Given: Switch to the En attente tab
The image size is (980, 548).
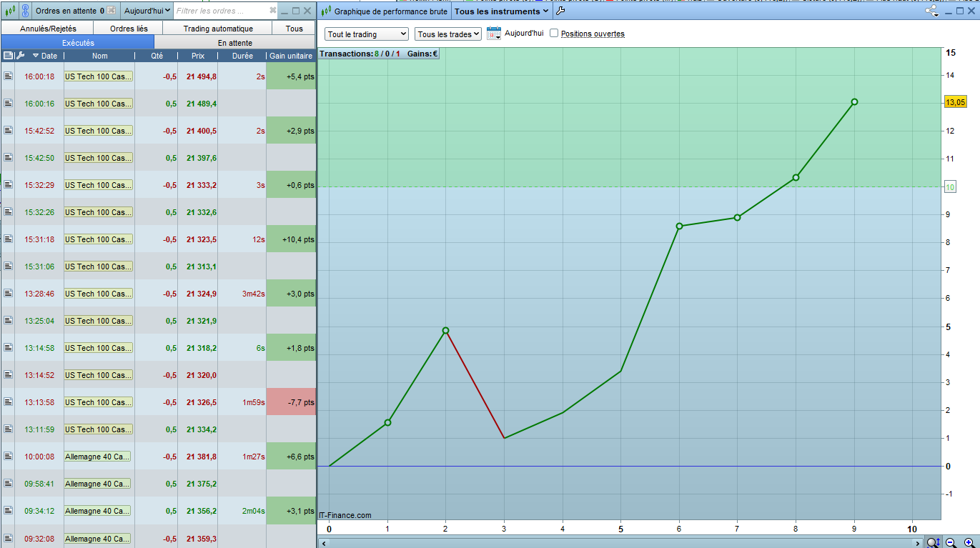Looking at the screenshot, I should [x=235, y=43].
